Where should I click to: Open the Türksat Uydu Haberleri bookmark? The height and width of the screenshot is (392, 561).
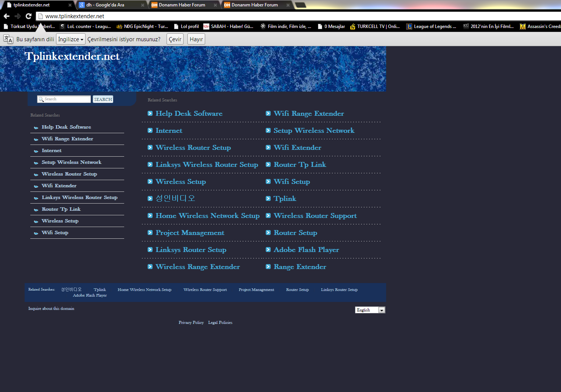(29, 26)
